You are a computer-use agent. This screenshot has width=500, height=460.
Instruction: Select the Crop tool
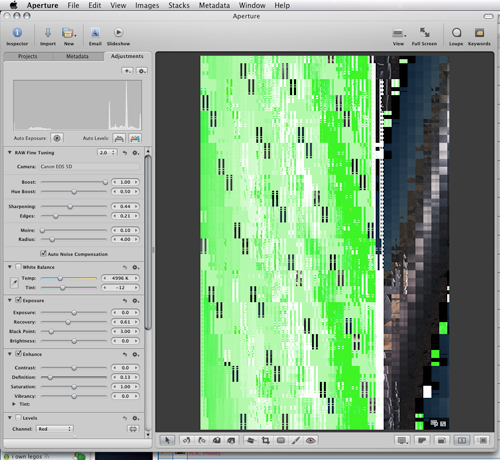click(x=265, y=441)
